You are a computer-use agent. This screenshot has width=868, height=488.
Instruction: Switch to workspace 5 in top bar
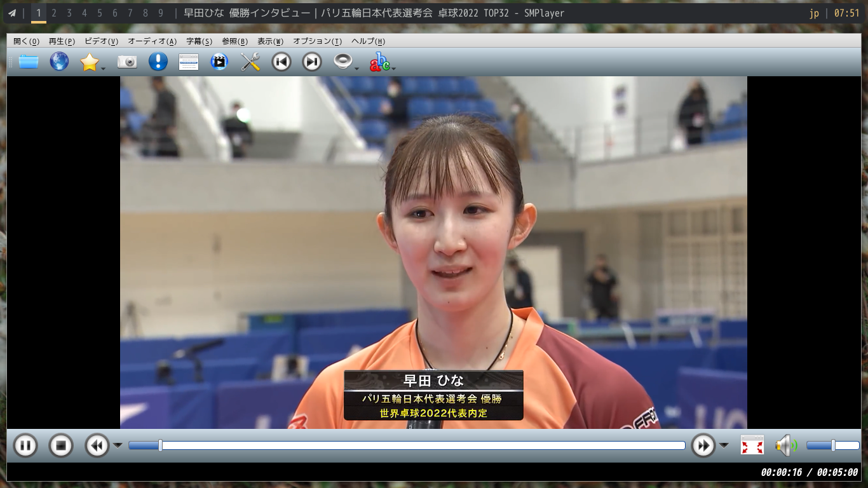click(100, 13)
